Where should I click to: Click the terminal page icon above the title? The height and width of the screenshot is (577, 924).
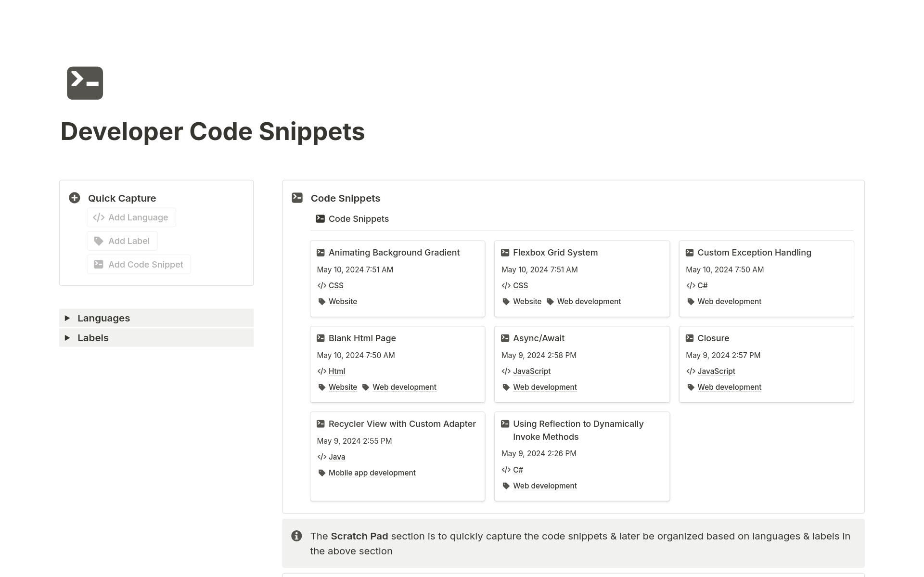tap(85, 83)
